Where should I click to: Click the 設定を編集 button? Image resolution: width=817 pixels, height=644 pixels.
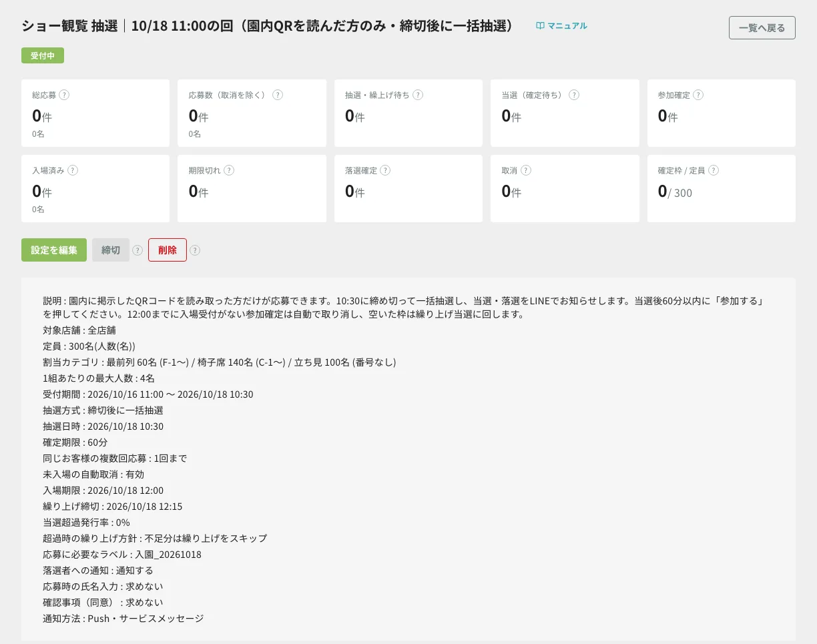(x=54, y=250)
